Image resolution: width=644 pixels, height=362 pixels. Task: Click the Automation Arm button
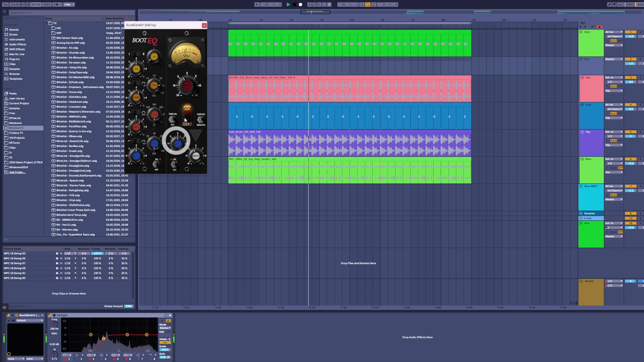314,5
